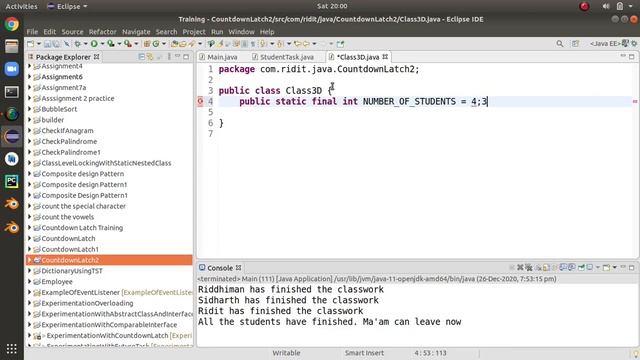Click the 'Ridit has finished the classwork' console line

click(x=280, y=311)
